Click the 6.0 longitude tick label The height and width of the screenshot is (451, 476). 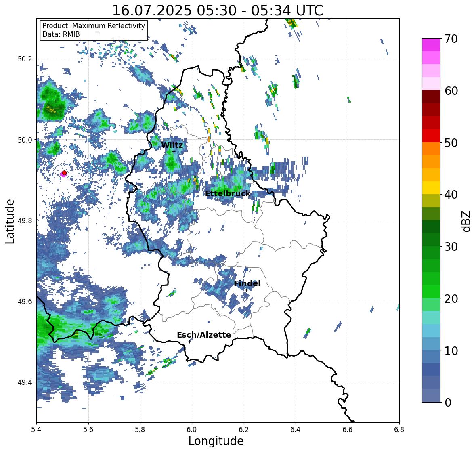tap(192, 430)
